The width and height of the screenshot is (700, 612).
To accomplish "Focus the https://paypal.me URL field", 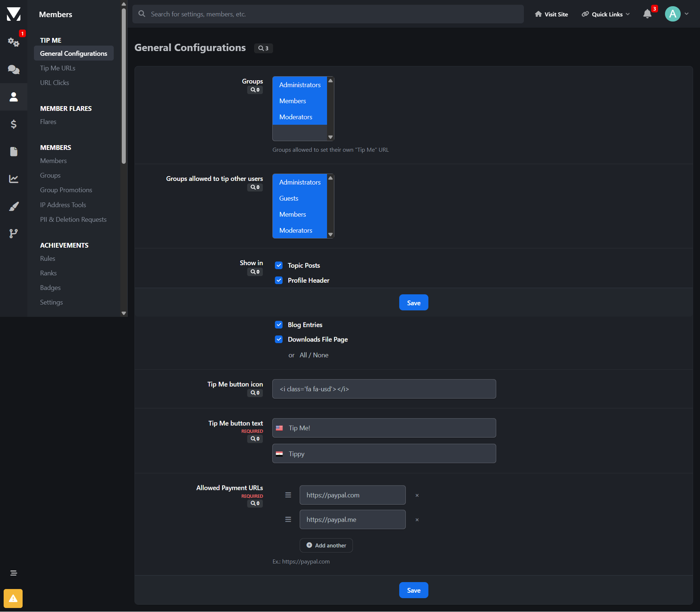I will pyautogui.click(x=353, y=519).
